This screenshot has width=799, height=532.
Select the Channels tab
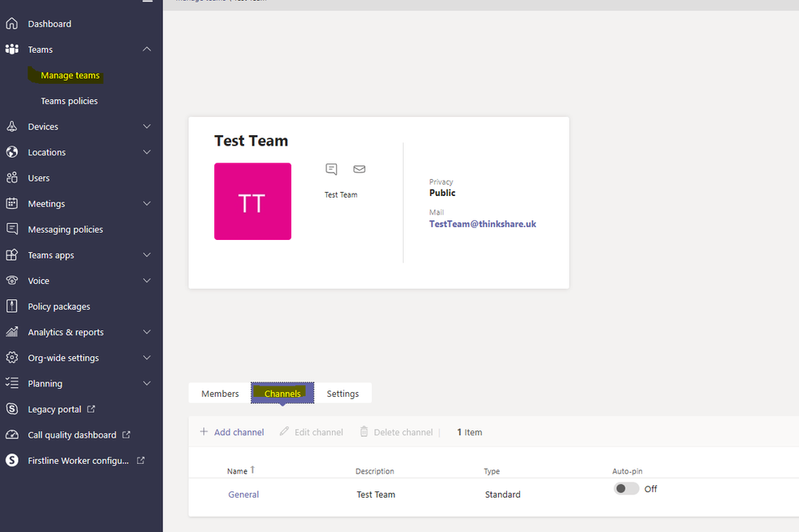tap(282, 394)
